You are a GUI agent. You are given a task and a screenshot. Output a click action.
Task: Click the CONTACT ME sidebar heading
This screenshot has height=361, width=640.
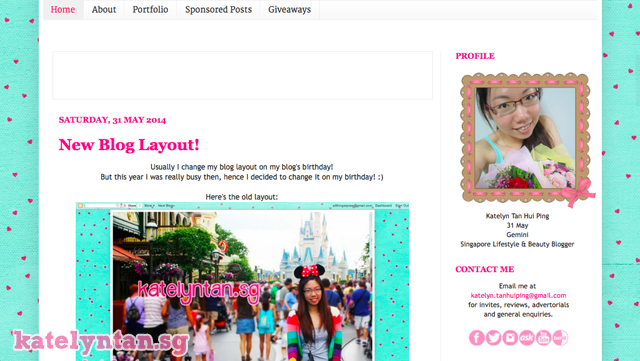click(x=484, y=269)
